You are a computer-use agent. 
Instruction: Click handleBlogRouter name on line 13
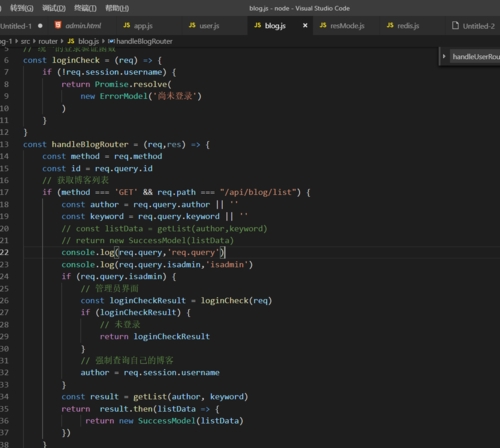90,144
